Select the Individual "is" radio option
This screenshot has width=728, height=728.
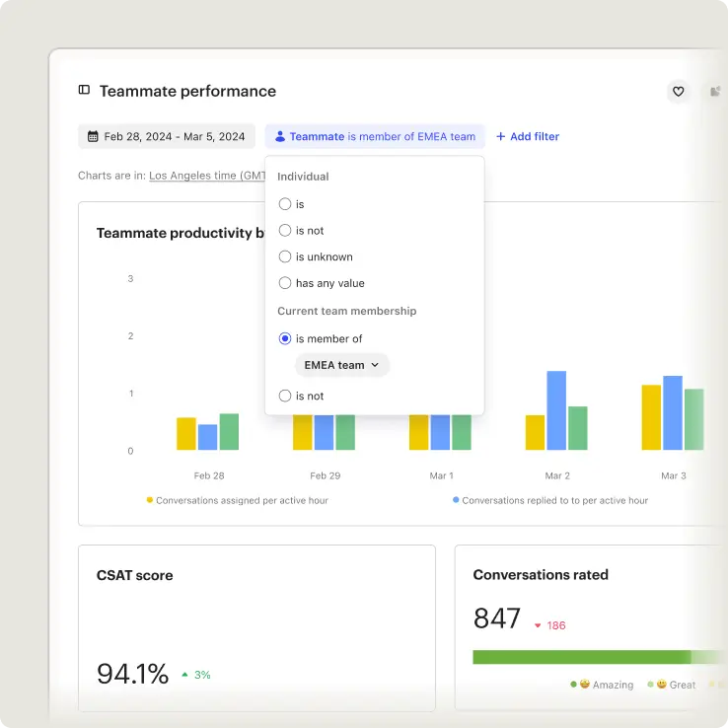point(285,204)
